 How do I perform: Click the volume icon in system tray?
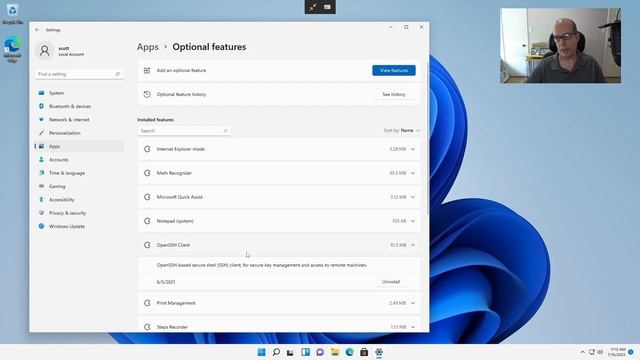tap(600, 352)
